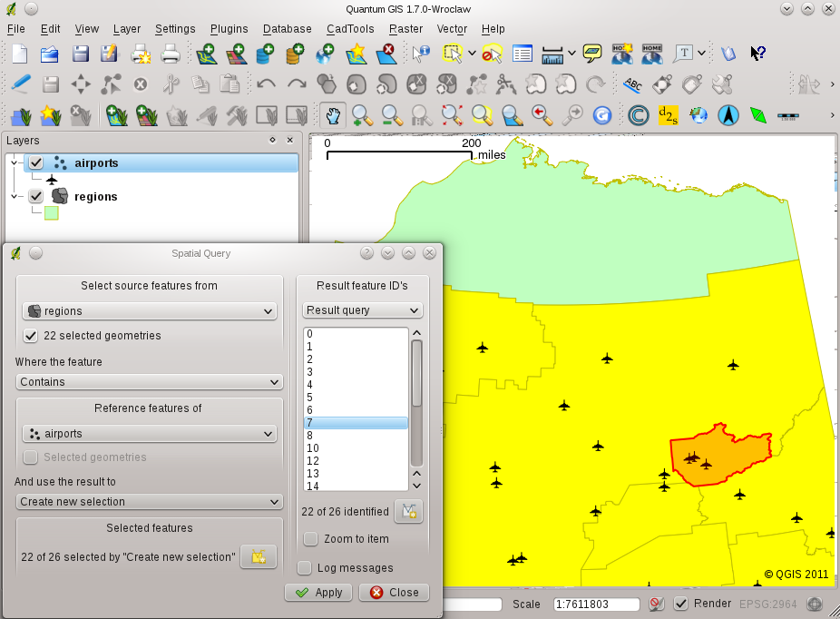Click the result ID list scrollbar handle
Image resolution: width=840 pixels, height=619 pixels.
pos(416,374)
